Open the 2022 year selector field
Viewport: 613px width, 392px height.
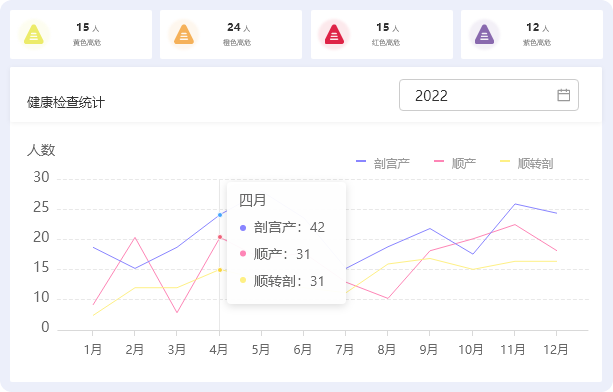[489, 95]
